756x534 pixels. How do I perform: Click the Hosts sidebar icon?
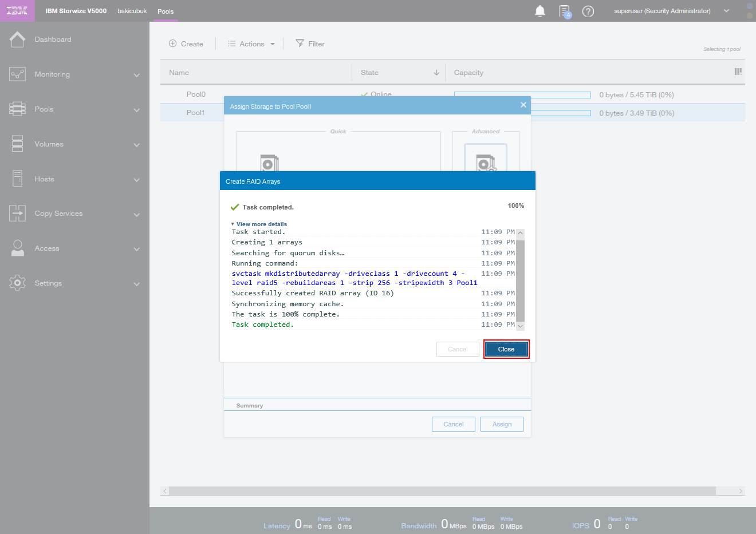pos(17,179)
